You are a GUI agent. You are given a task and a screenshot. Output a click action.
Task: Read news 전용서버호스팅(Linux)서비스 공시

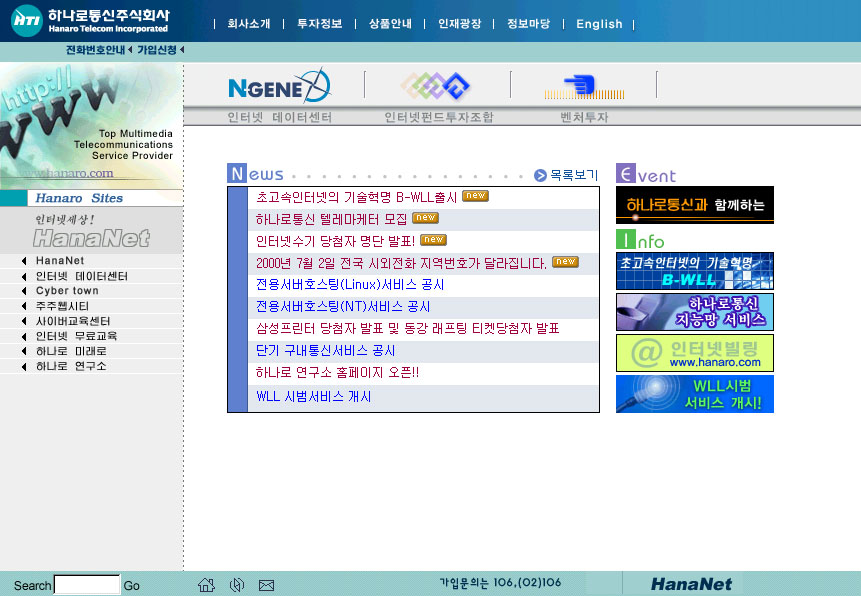click(x=350, y=285)
